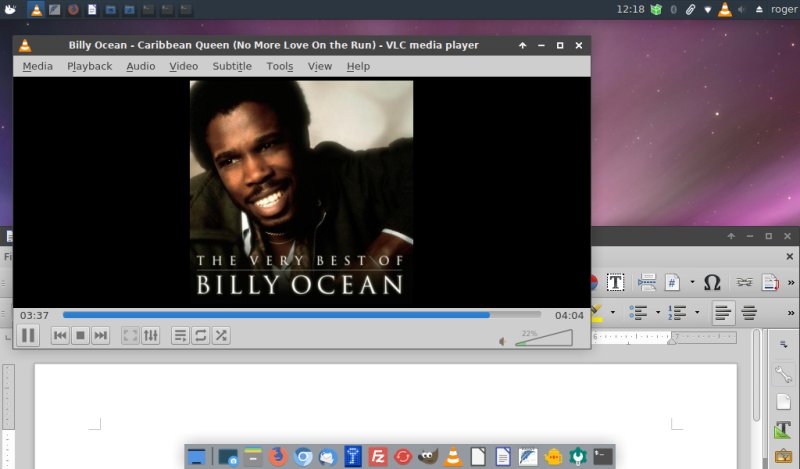Skip to previous track in VLC
The height and width of the screenshot is (469, 800).
pyautogui.click(x=60, y=336)
